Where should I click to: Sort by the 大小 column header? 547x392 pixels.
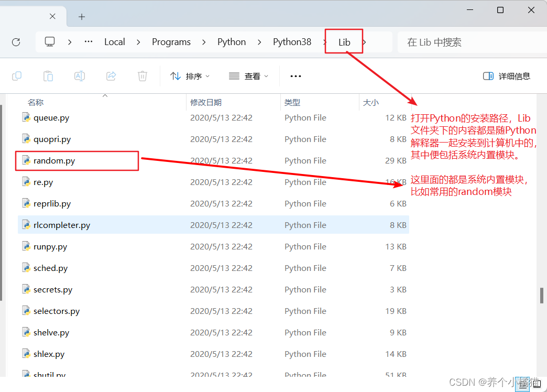[371, 102]
